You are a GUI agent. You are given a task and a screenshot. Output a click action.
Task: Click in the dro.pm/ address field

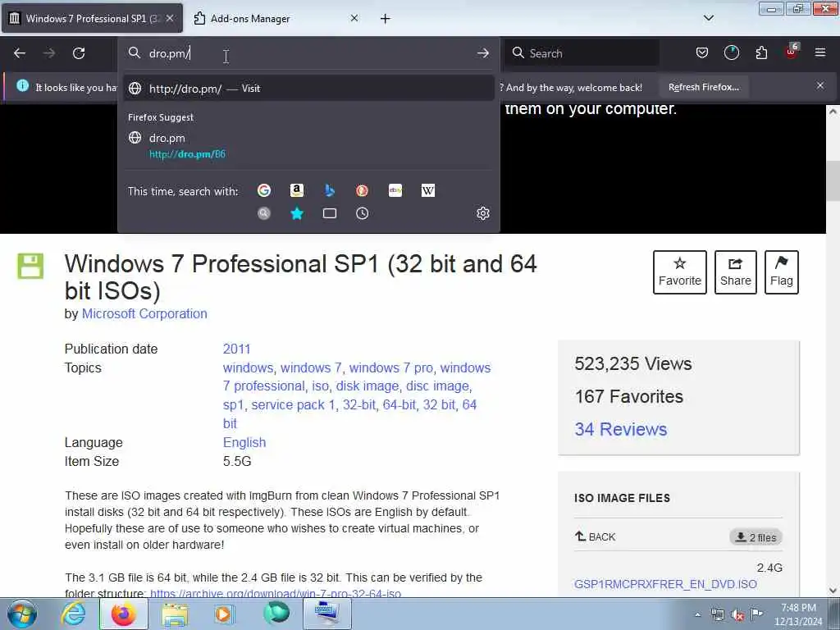pos(309,53)
